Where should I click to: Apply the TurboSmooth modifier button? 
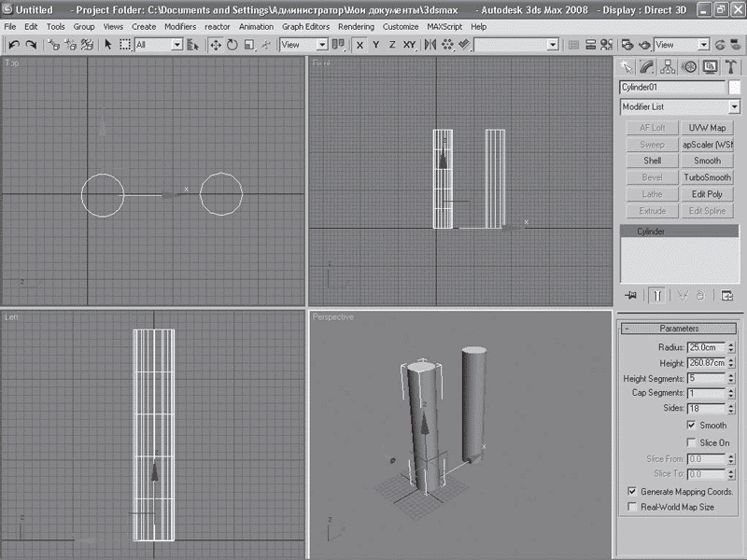[707, 177]
